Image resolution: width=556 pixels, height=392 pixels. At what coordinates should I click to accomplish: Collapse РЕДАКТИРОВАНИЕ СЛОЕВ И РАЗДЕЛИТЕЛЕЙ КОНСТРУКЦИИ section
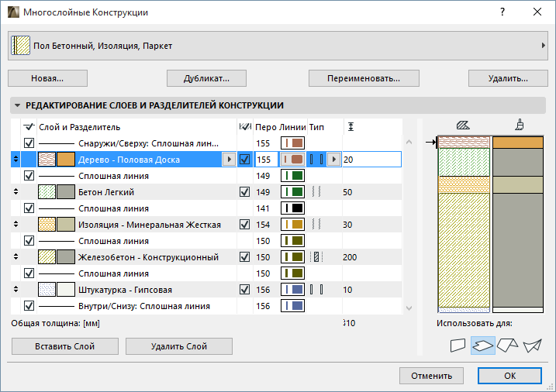(x=17, y=105)
